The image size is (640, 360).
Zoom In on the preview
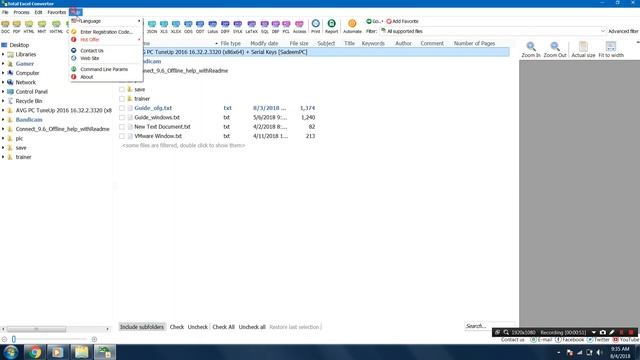(531, 49)
